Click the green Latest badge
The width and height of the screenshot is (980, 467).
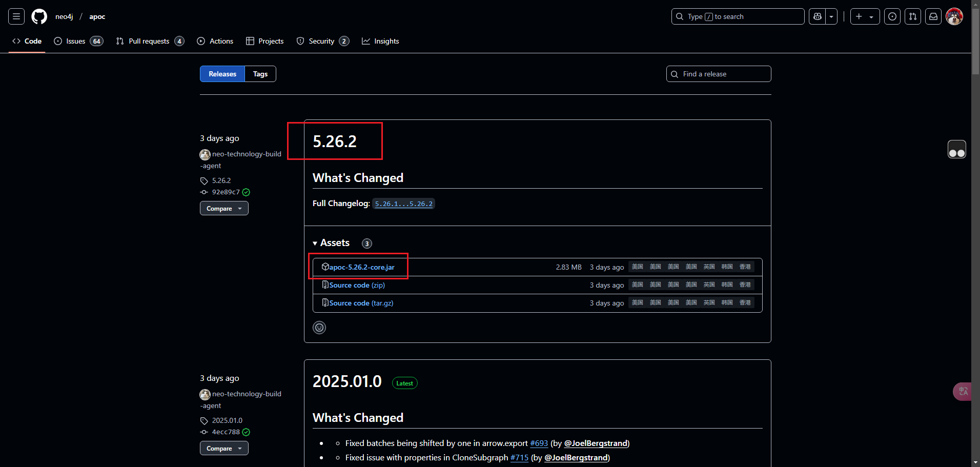(x=404, y=383)
